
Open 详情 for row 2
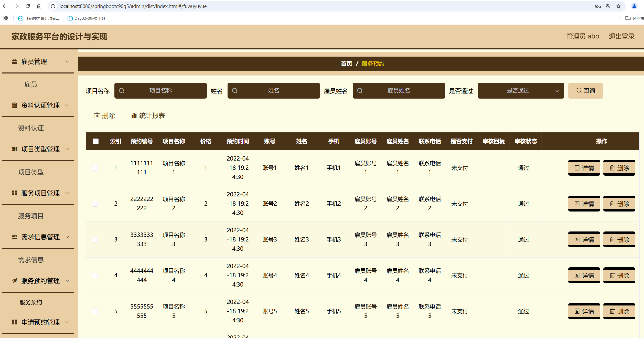[x=584, y=204]
